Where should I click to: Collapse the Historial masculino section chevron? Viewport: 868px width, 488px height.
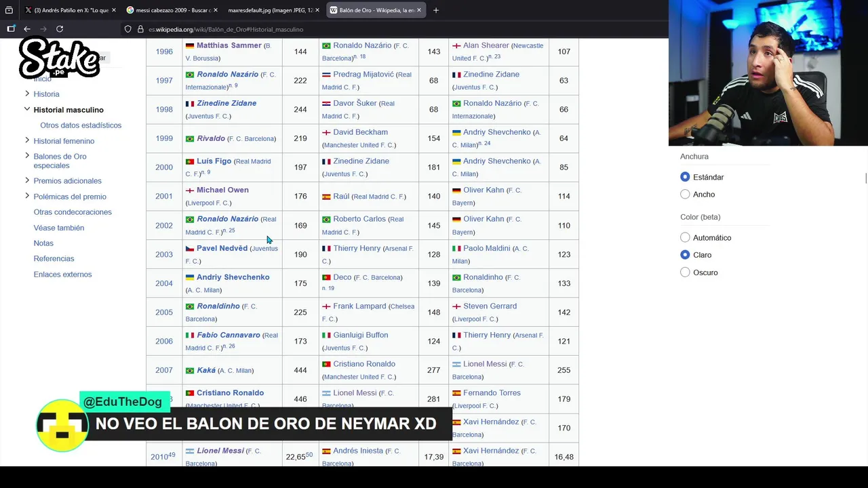(x=27, y=109)
